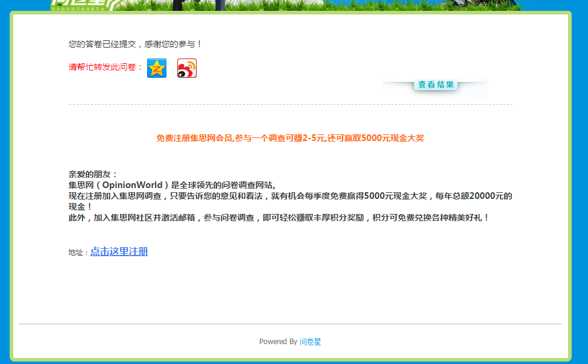Open the 点击这里注册 registration link
This screenshot has height=364, width=588.
click(x=119, y=251)
